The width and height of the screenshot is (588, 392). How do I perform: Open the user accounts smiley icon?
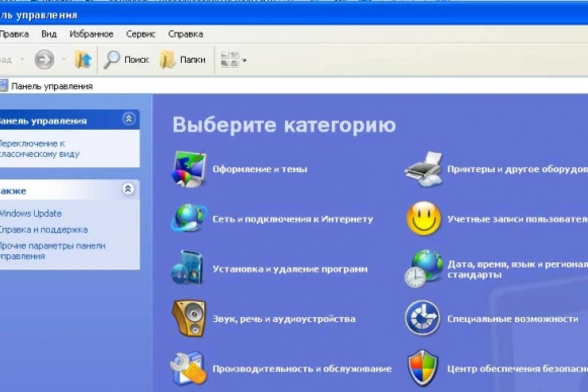tap(424, 219)
